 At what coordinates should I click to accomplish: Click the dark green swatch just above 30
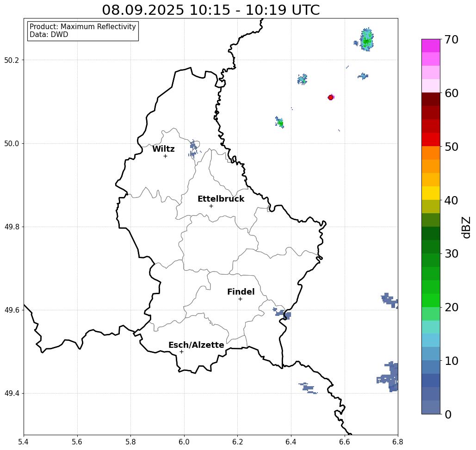pos(431,247)
